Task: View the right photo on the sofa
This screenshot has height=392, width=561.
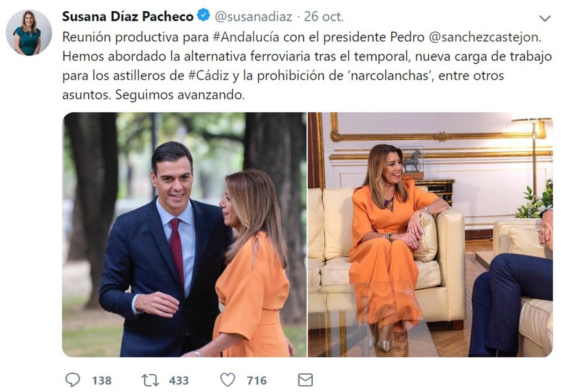Action: pos(430,235)
